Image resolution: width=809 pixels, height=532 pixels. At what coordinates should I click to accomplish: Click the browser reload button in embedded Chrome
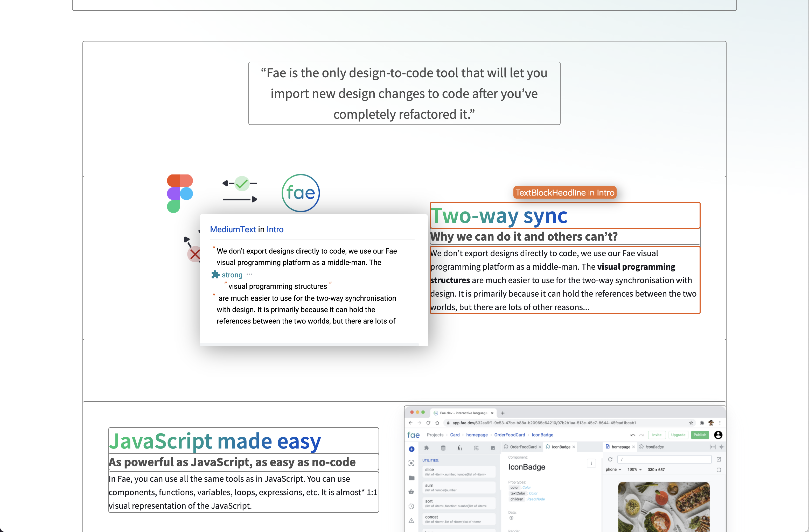click(x=428, y=423)
